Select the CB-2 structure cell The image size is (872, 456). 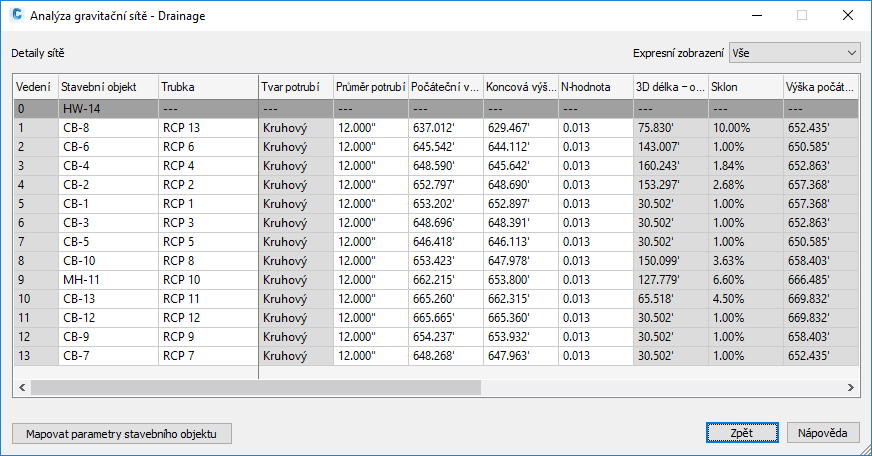[x=108, y=185]
